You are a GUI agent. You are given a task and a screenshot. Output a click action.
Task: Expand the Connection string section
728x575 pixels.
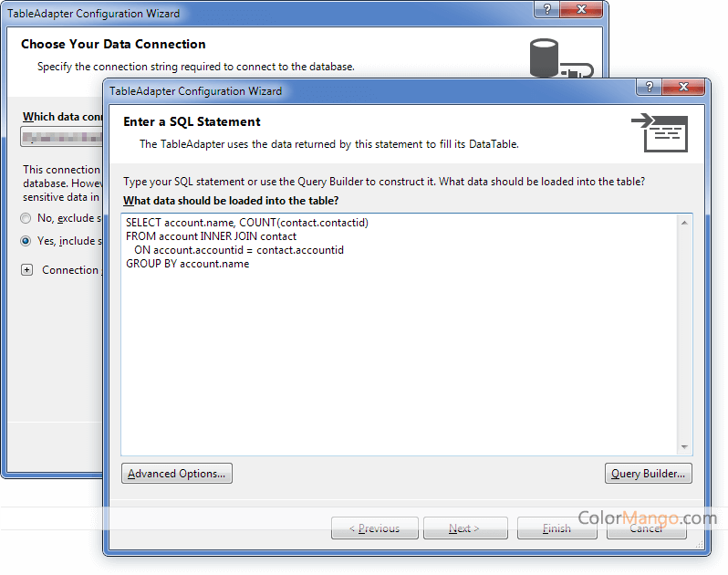point(27,270)
